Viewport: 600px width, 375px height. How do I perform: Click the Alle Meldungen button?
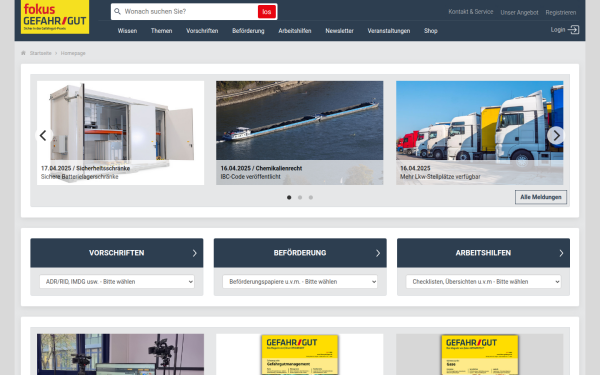click(541, 197)
